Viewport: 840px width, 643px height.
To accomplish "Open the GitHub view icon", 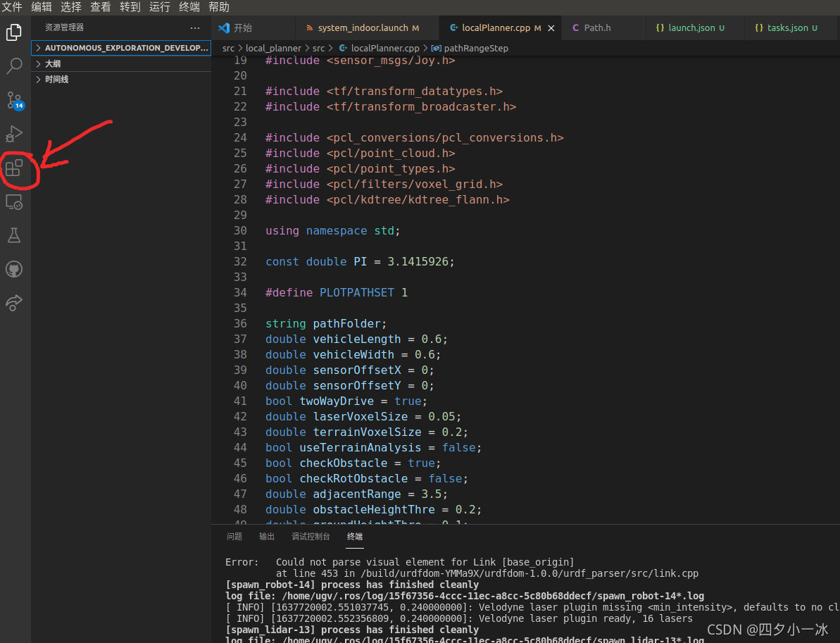I will (14, 269).
